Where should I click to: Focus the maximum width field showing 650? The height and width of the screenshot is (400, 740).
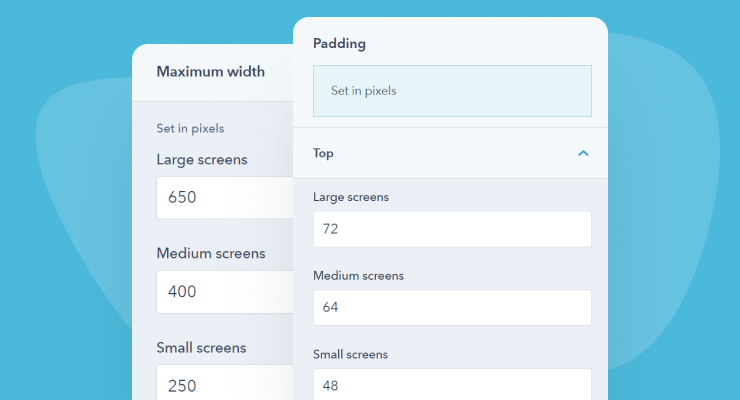click(x=224, y=198)
